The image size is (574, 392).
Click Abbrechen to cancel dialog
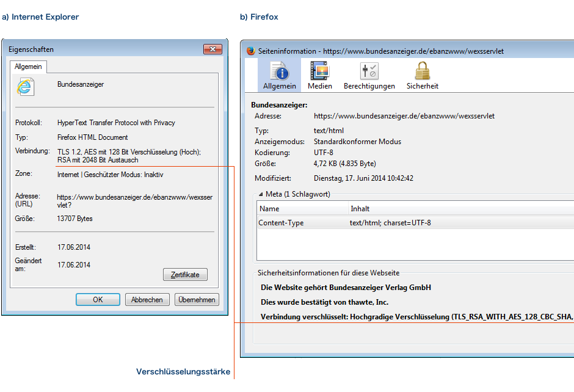click(147, 300)
